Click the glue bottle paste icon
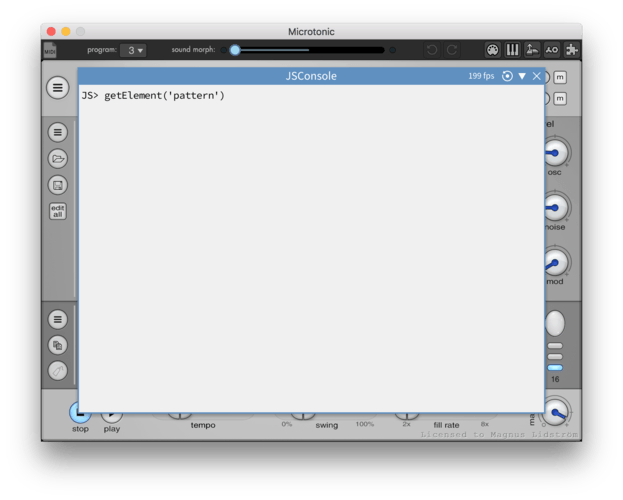This screenshot has width=623, height=500. 58,371
